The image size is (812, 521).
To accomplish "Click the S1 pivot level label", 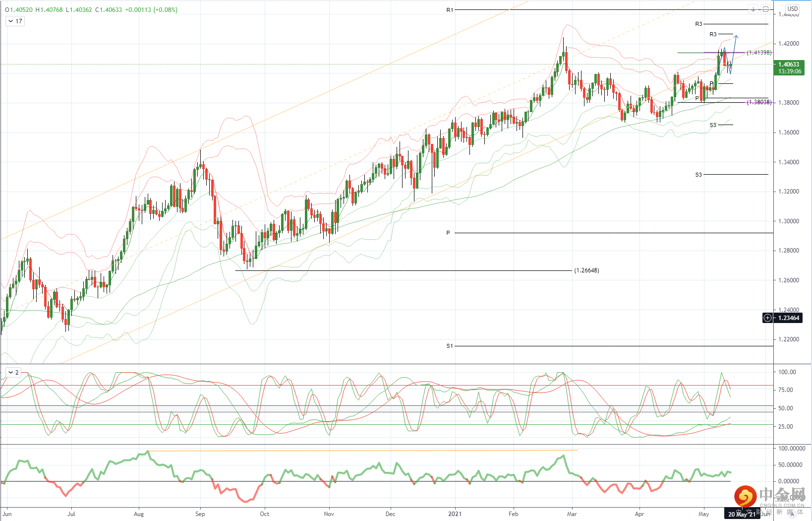I will click(x=450, y=346).
